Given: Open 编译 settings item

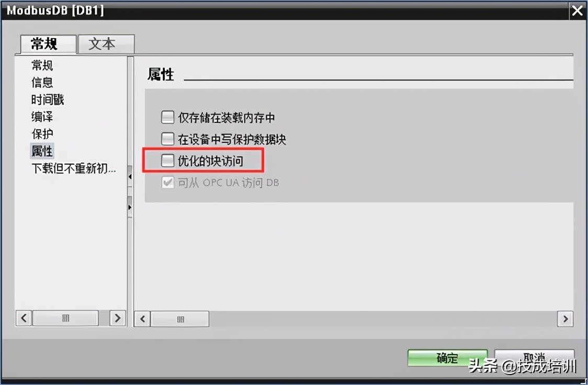Looking at the screenshot, I should 42,117.
